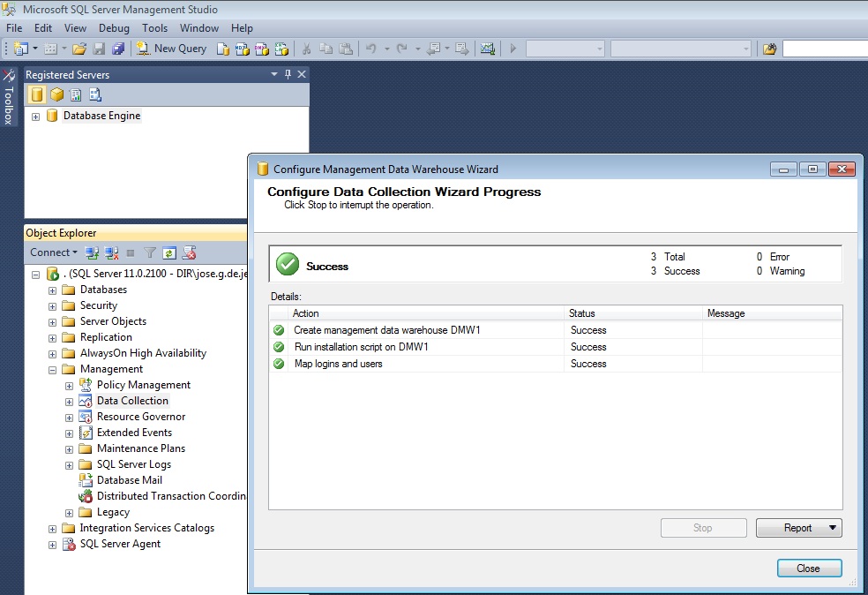Click the Analysis Services DMX Query icon
This screenshot has height=595, width=868.
pyautogui.click(x=262, y=49)
